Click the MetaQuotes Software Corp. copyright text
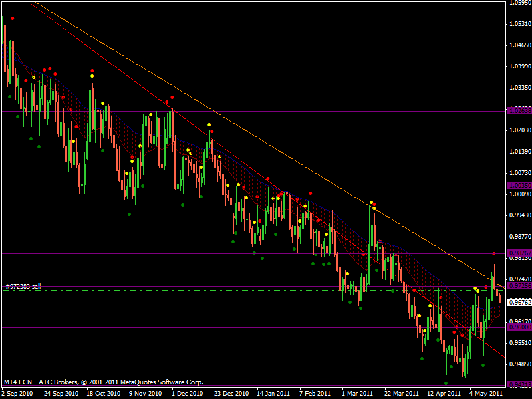The height and width of the screenshot is (399, 532). (x=104, y=382)
